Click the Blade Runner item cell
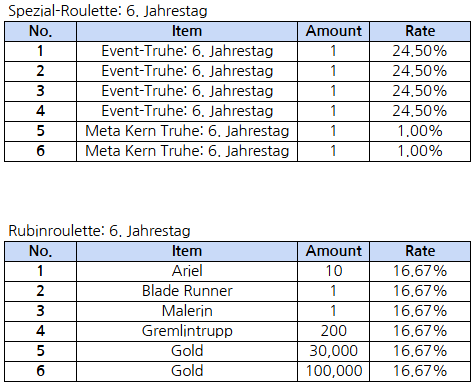The height and width of the screenshot is (389, 474). (x=187, y=291)
